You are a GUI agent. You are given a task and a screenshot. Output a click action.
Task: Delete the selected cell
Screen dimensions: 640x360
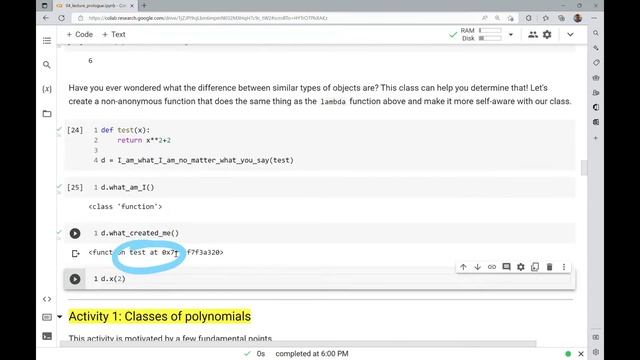pyautogui.click(x=549, y=267)
